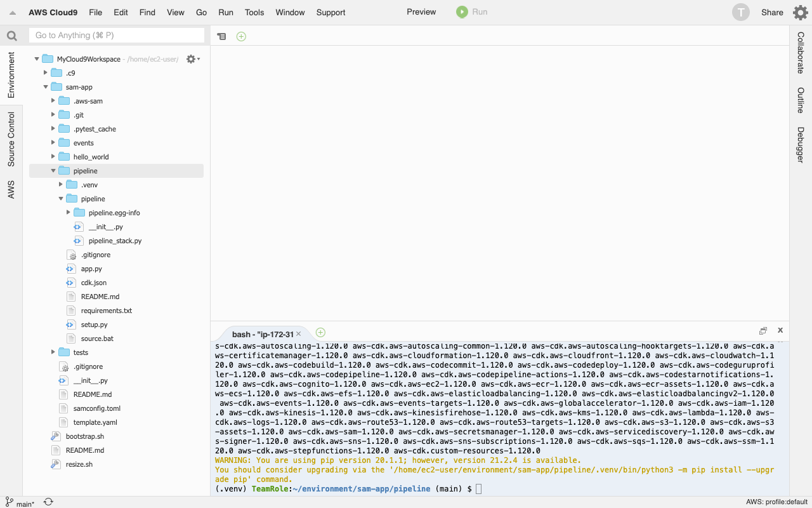Expand the tests folder
Screen dimensions: 812x508
[53, 352]
